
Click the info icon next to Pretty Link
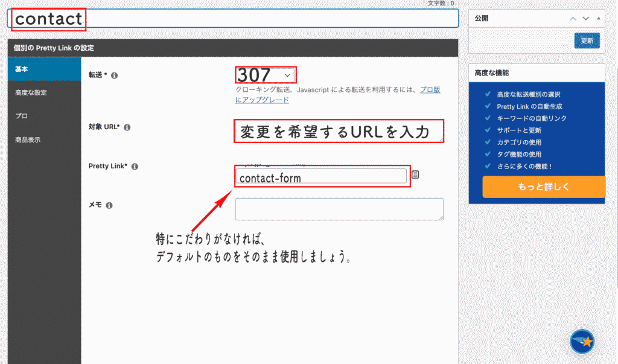(135, 166)
